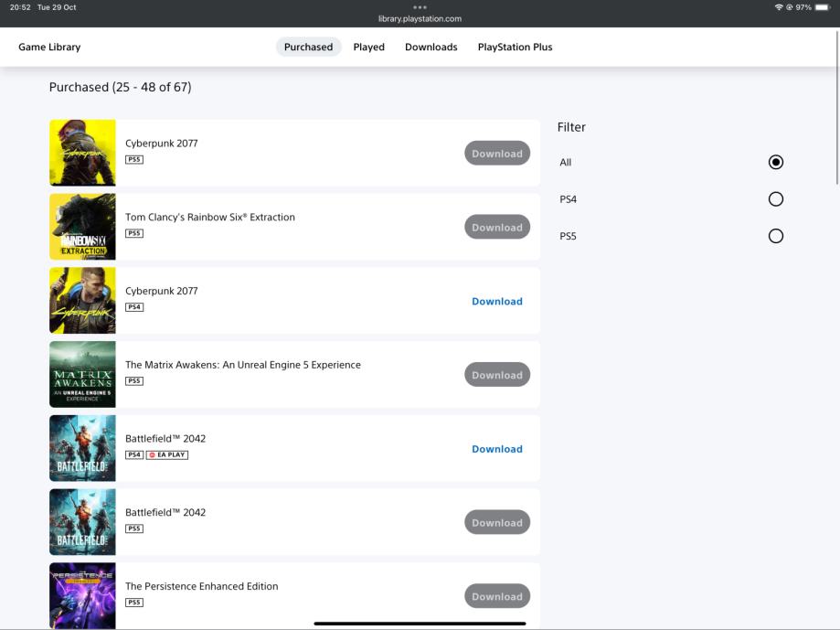Go to PlayStation Plus tab
Image resolution: width=840 pixels, height=630 pixels.
(x=515, y=48)
